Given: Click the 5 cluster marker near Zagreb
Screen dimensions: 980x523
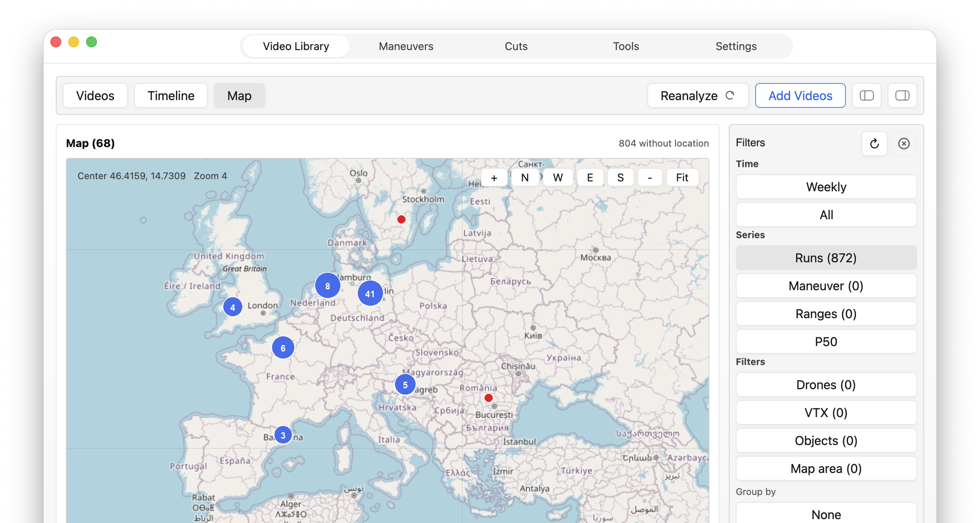Looking at the screenshot, I should tap(405, 385).
